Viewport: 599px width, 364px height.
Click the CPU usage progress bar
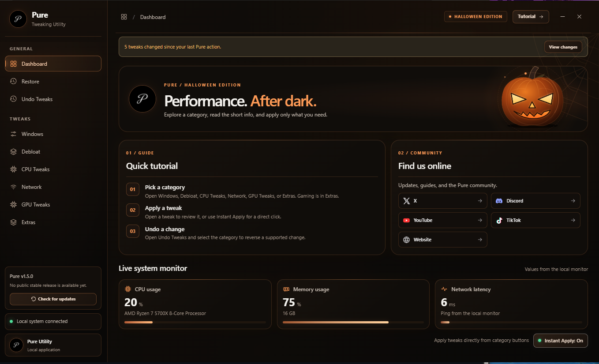195,323
